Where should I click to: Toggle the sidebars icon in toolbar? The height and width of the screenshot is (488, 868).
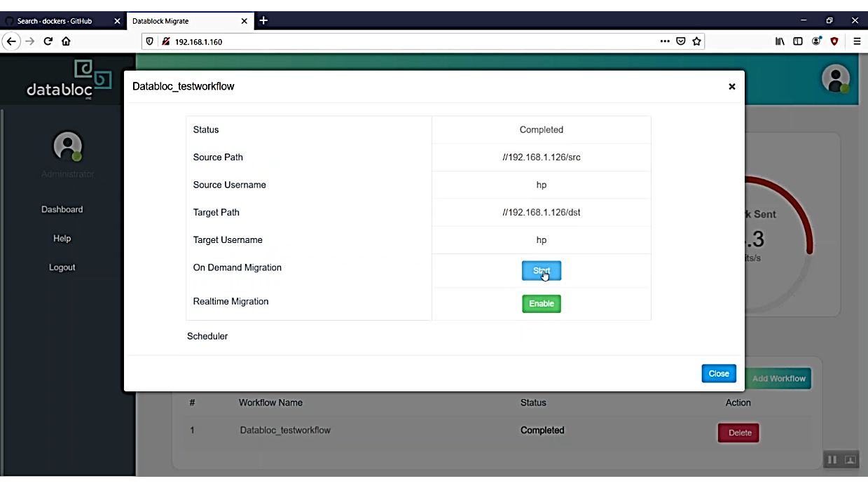pyautogui.click(x=798, y=41)
